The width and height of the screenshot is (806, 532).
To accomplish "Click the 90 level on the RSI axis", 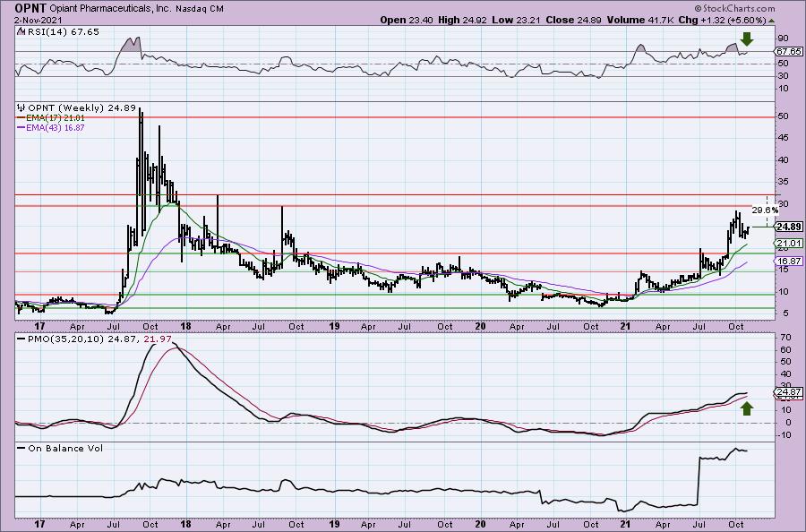I will tap(784, 38).
